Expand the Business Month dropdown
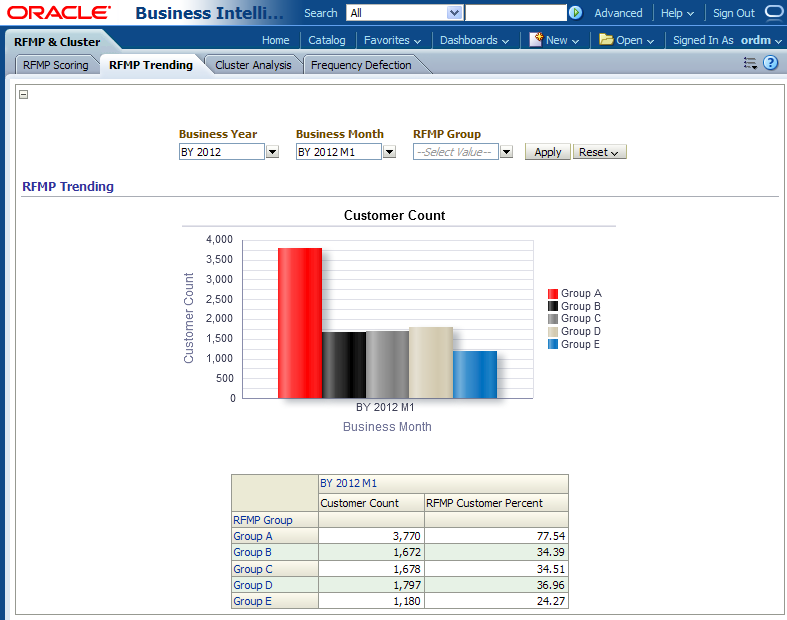Image resolution: width=787 pixels, height=620 pixels. point(389,152)
